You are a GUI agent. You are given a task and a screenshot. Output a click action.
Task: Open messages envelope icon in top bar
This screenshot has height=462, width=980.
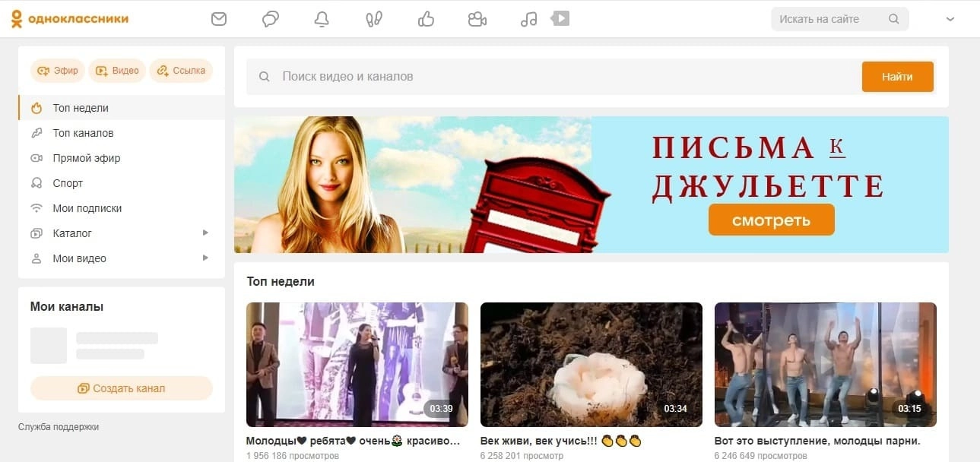219,19
